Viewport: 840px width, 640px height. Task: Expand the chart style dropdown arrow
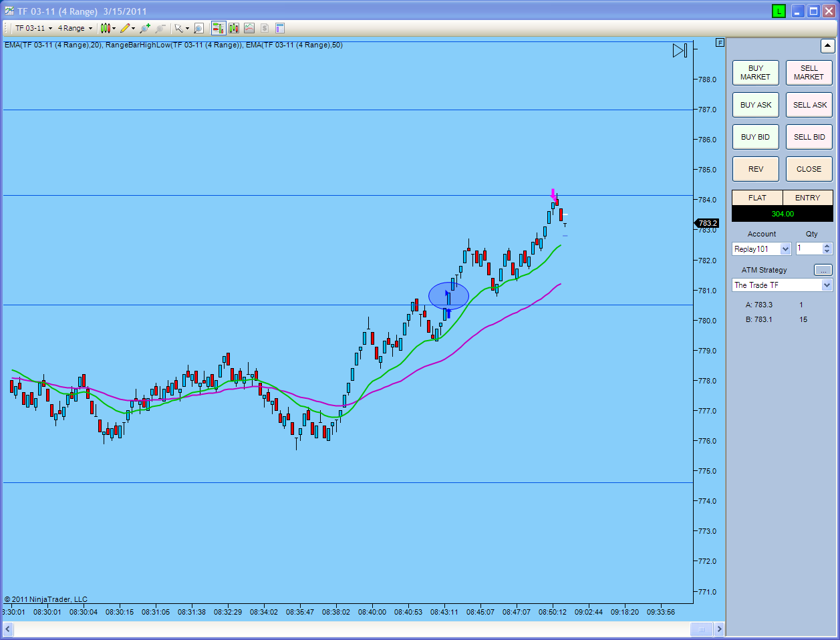[114, 28]
